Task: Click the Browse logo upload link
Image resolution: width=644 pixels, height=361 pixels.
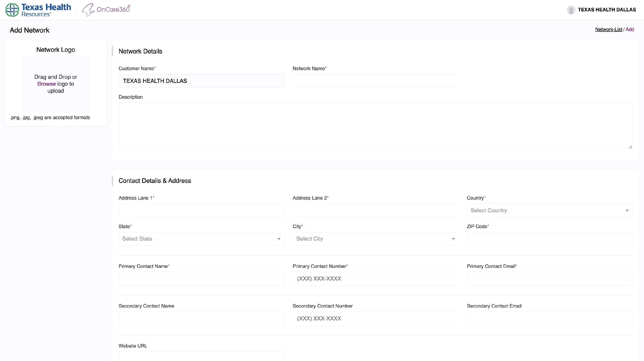Action: (x=46, y=84)
